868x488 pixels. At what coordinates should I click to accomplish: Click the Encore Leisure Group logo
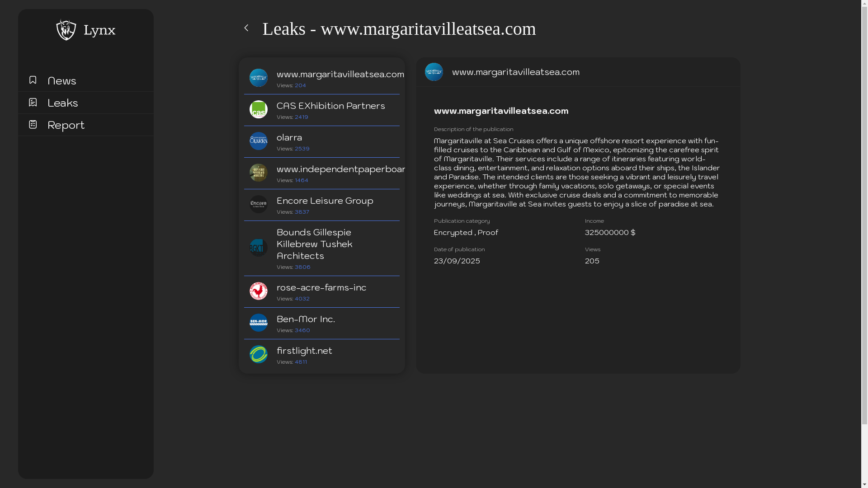coord(259,204)
